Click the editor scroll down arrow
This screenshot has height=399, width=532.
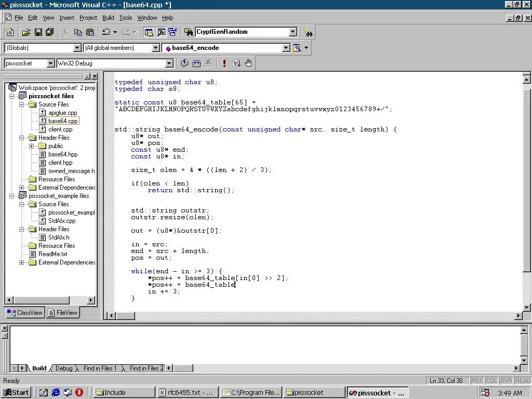pyautogui.click(x=527, y=308)
